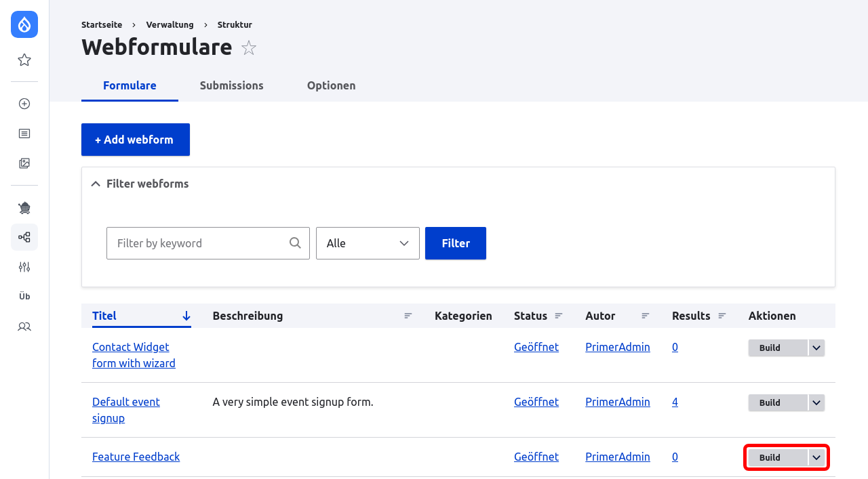The width and height of the screenshot is (868, 479).
Task: Open results count 0 for Contact Widget form
Action: [x=675, y=347]
